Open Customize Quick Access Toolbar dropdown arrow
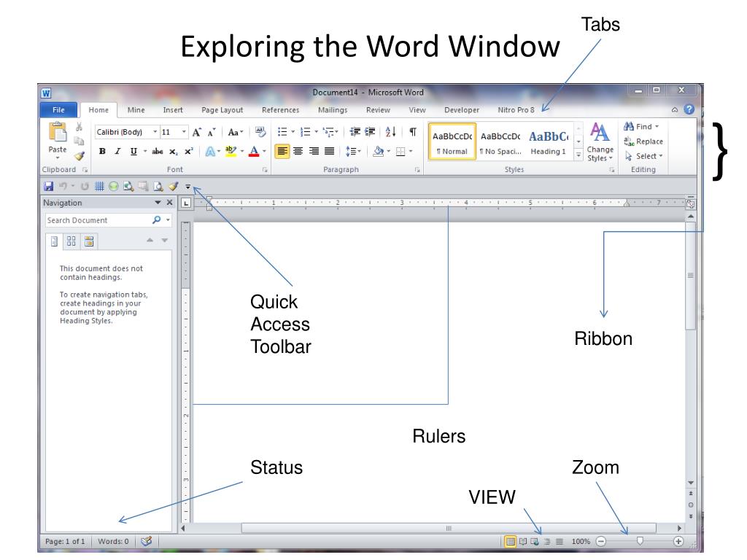747x560 pixels. pyautogui.click(x=187, y=187)
